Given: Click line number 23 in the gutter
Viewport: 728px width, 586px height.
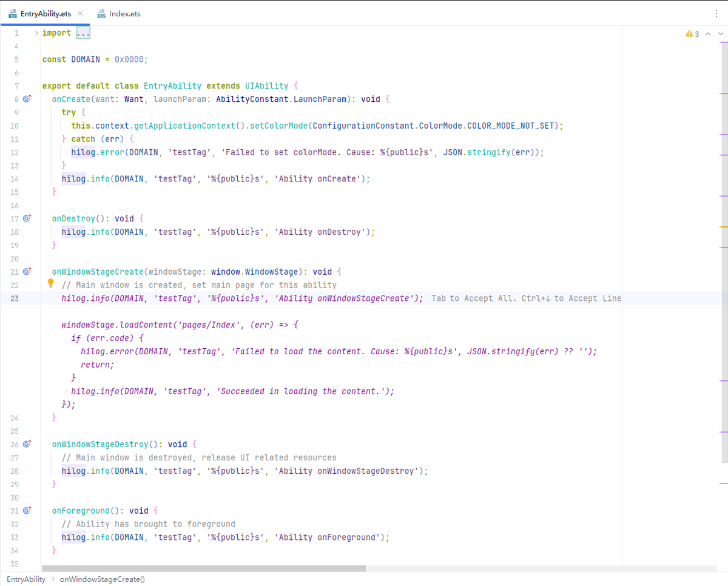Looking at the screenshot, I should [15, 298].
